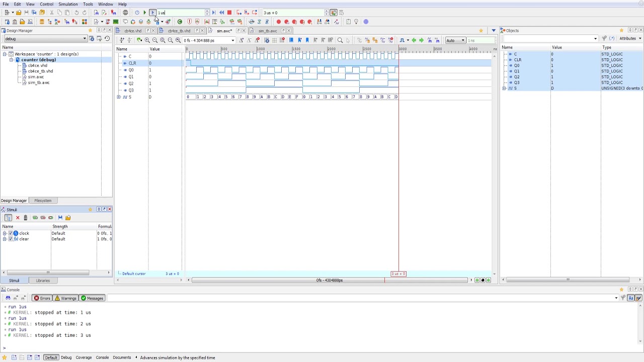This screenshot has width=644, height=362.
Task: Toggle the clock stimulus checkbox
Action: click(10, 233)
